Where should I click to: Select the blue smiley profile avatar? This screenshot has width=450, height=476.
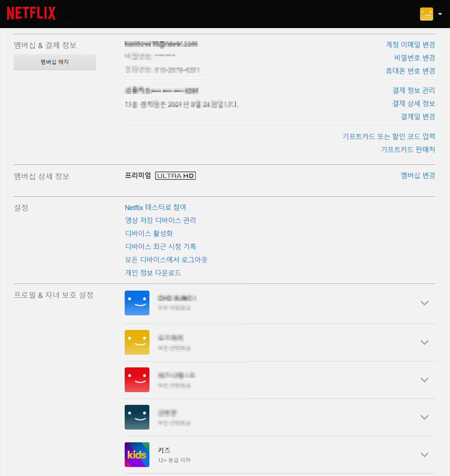coord(137,303)
